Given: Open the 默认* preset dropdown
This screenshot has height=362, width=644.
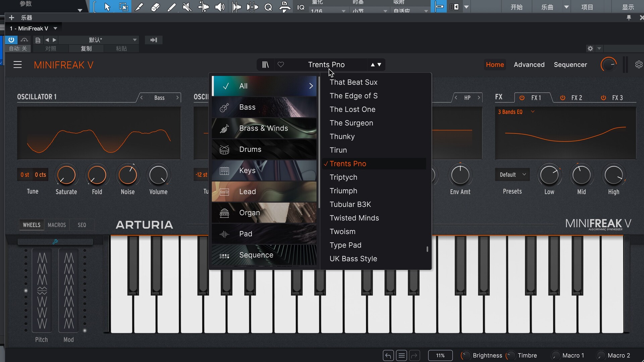Looking at the screenshot, I should 99,40.
